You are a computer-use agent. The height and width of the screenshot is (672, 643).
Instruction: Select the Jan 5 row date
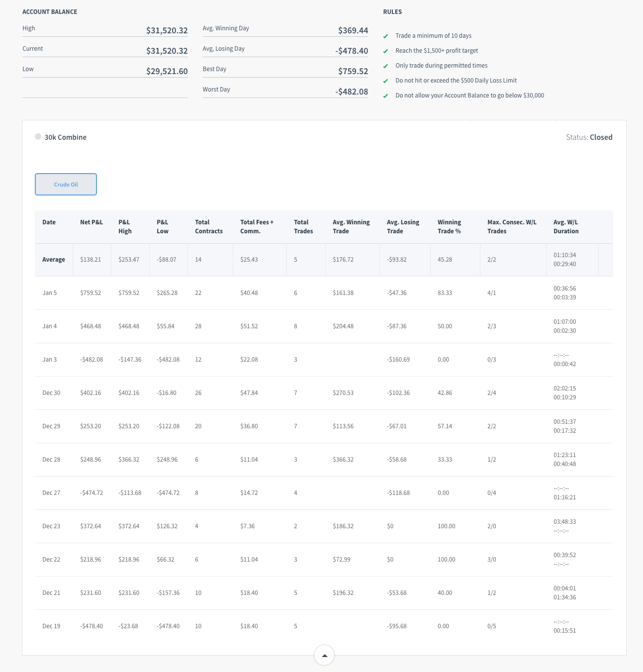point(49,293)
